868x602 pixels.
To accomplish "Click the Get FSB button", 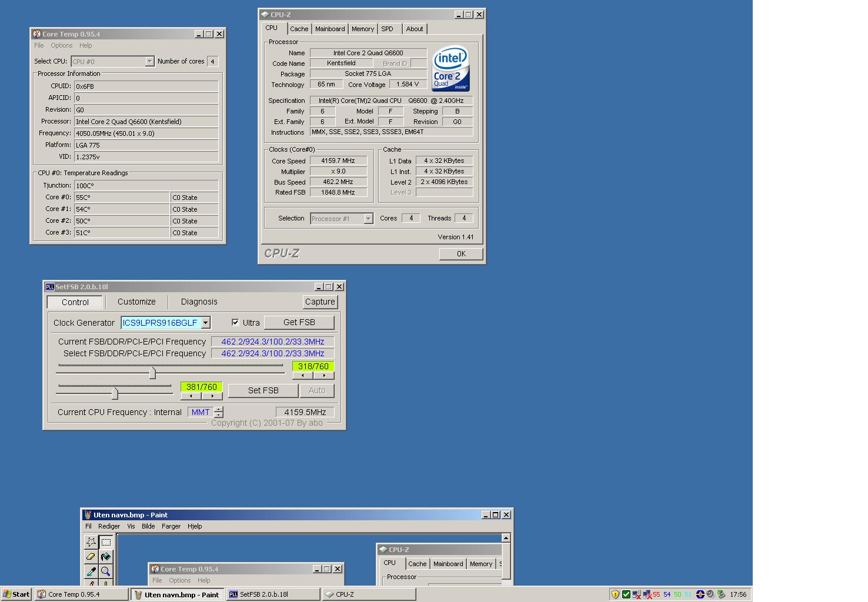I will [x=299, y=322].
